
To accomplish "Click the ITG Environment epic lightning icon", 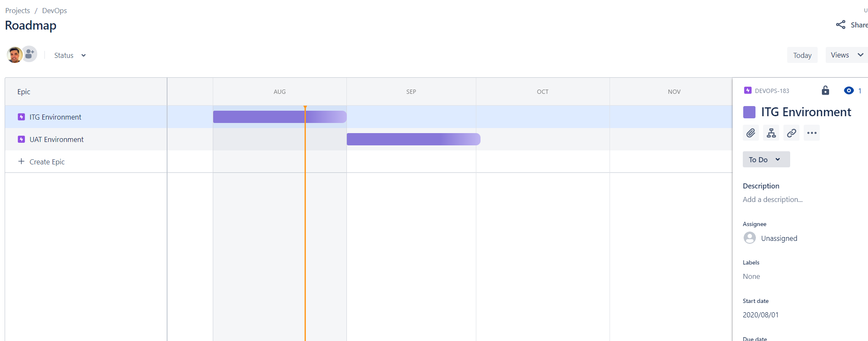I will (21, 117).
